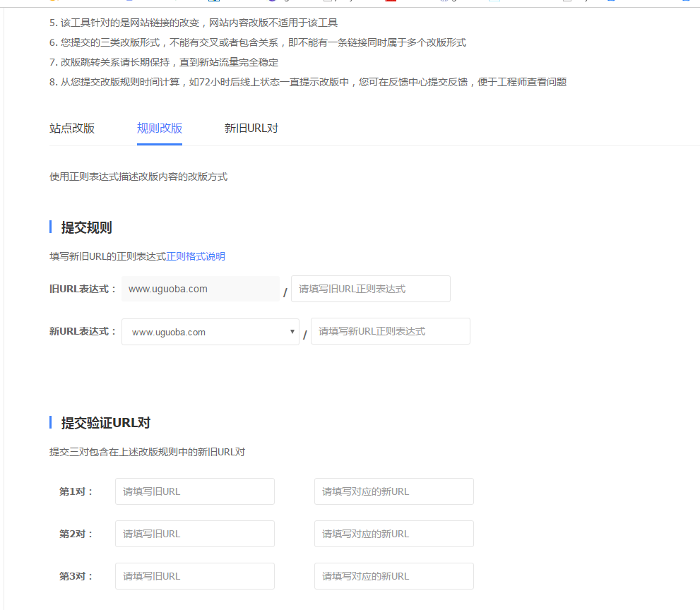The image size is (700, 610).
Task: Click the new URL field for 第1对
Action: (393, 491)
